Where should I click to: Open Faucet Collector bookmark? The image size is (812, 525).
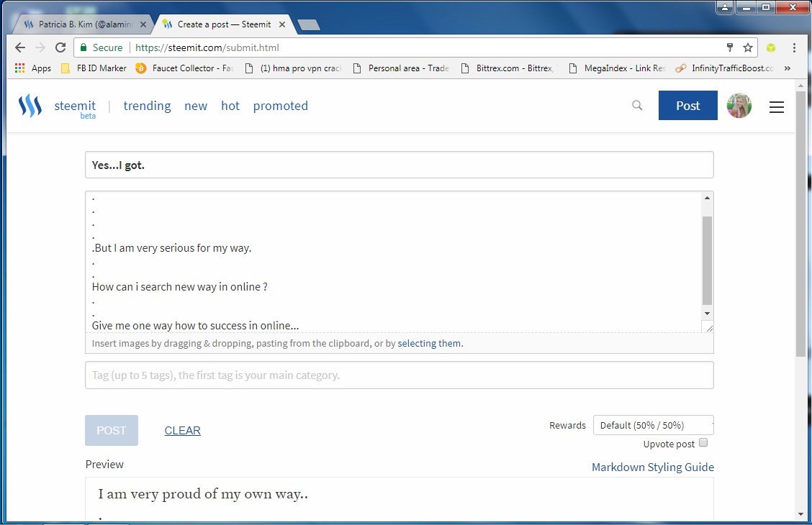(184, 68)
